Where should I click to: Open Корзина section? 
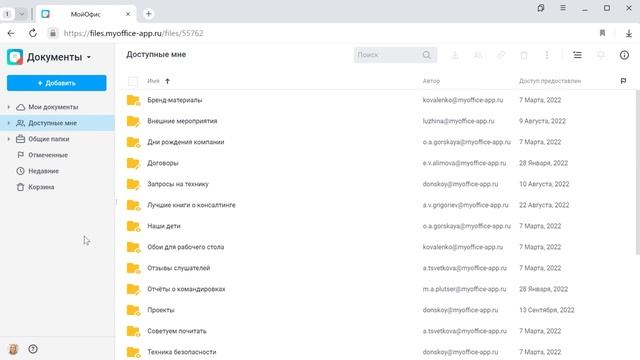click(41, 187)
